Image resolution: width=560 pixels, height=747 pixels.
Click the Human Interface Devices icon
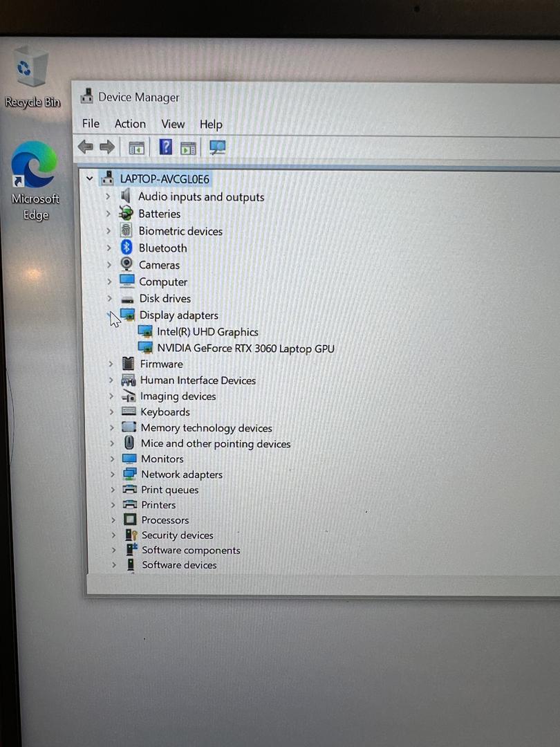pyautogui.click(x=129, y=380)
